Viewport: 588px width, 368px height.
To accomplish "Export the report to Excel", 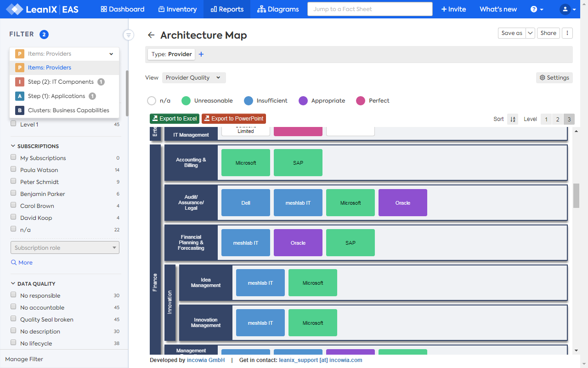I will pos(175,119).
